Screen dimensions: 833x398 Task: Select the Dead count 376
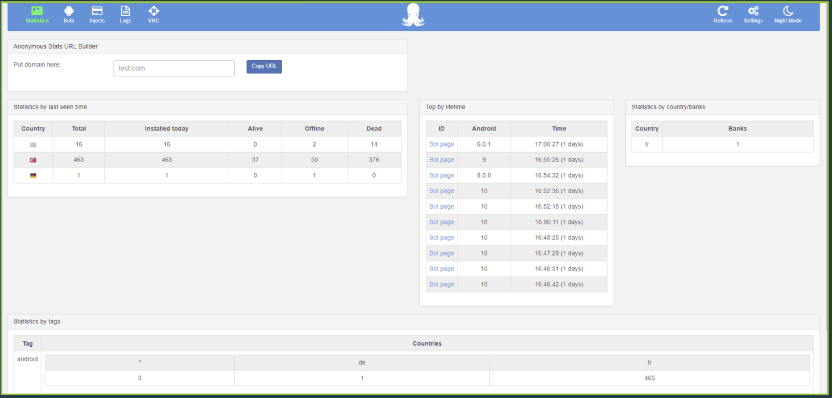pyautogui.click(x=374, y=160)
